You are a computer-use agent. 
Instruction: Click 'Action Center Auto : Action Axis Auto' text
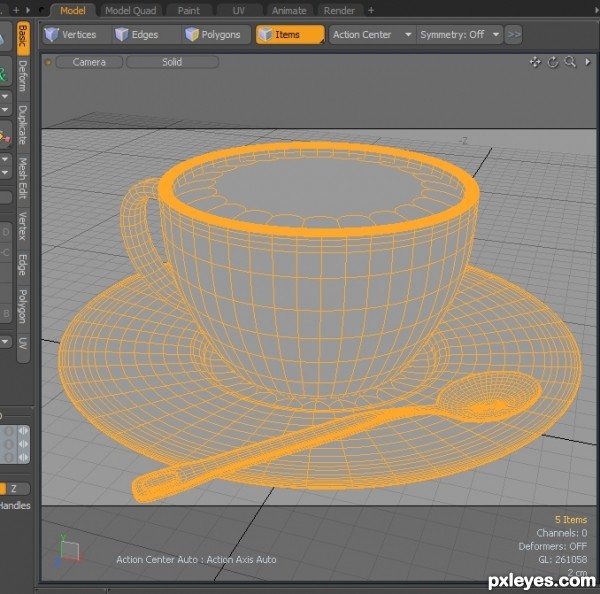(x=196, y=560)
